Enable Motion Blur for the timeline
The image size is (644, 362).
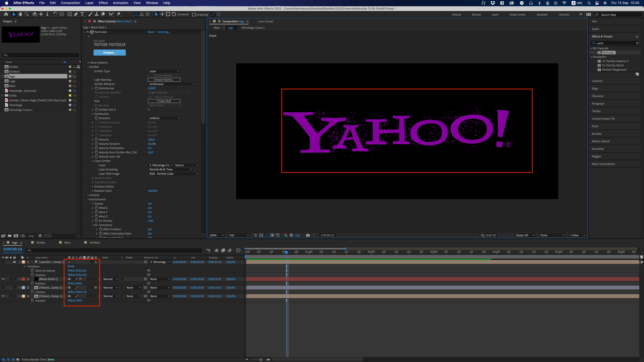pos(230,250)
